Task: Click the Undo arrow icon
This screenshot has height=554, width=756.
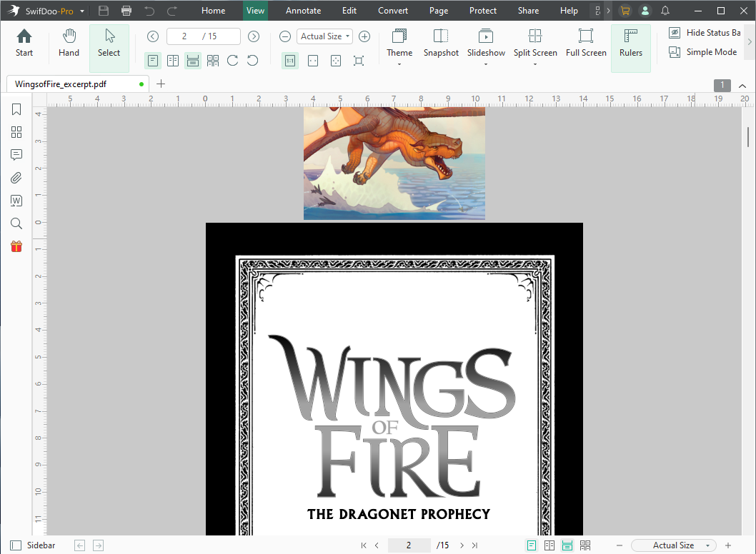Action: [149, 11]
